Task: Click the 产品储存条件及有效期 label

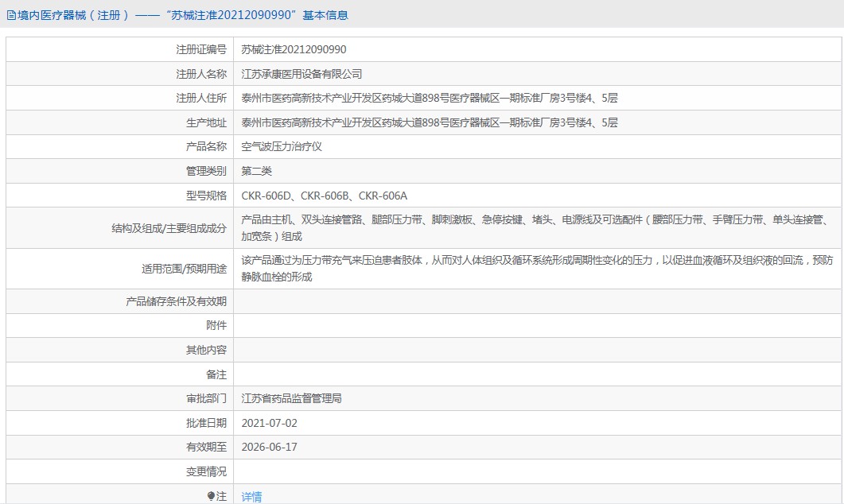Action: click(x=177, y=301)
